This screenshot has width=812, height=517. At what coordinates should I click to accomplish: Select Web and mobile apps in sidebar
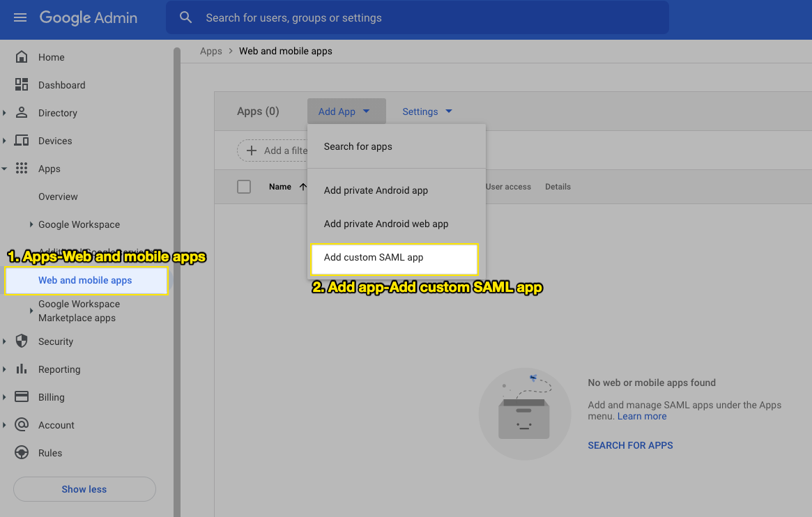coord(86,281)
